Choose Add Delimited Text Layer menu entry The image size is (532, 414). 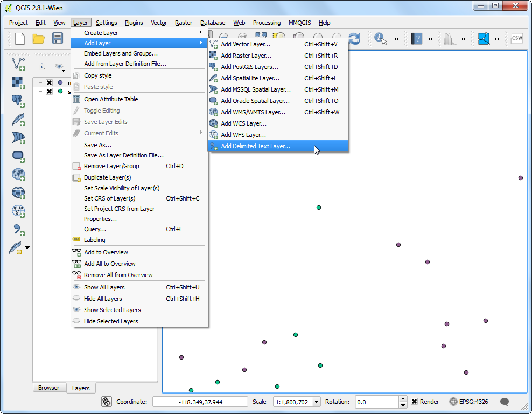278,146
